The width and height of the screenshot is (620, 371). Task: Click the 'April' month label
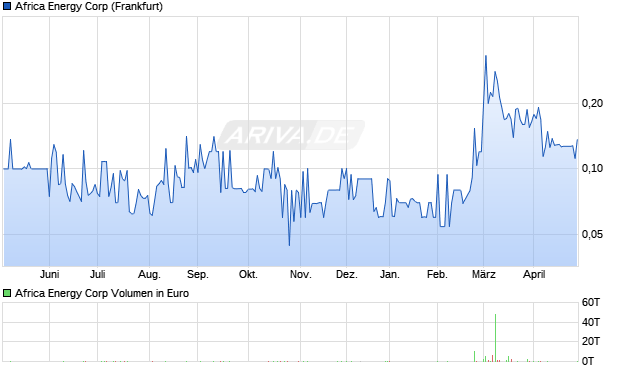(x=534, y=274)
